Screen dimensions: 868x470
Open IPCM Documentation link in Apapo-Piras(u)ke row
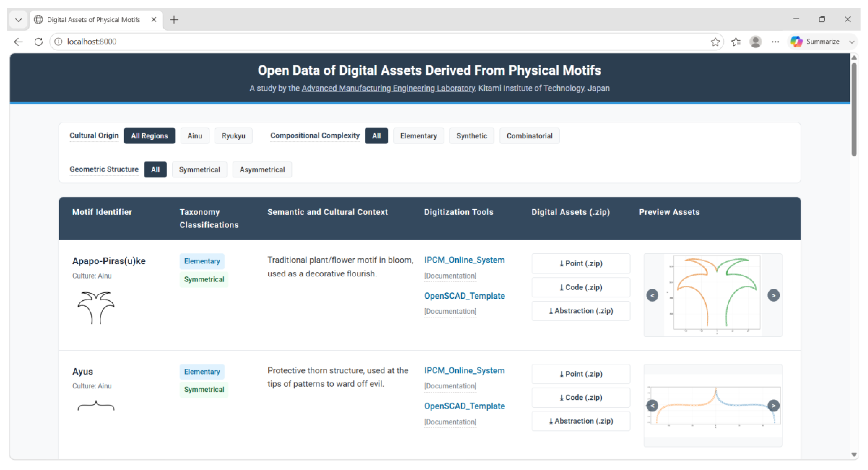click(450, 276)
